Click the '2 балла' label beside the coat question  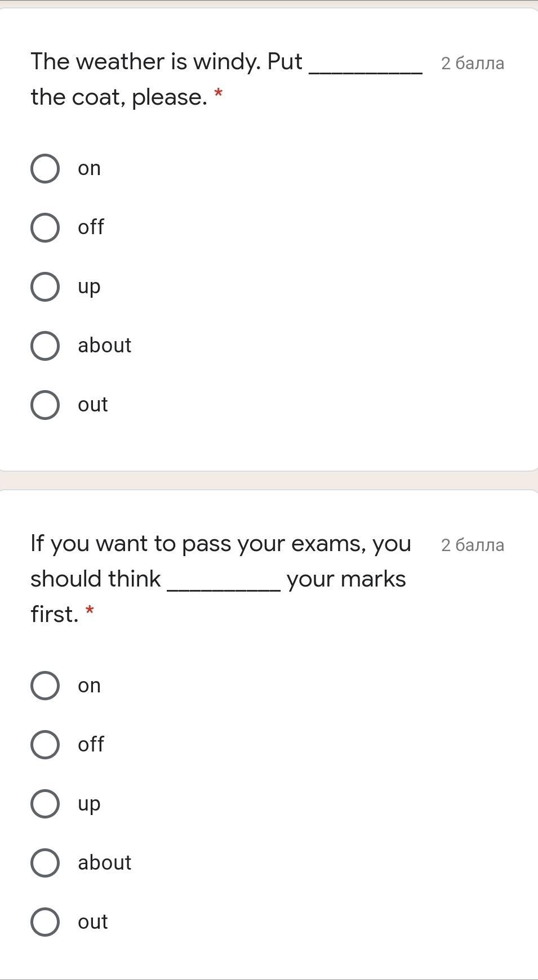[472, 64]
